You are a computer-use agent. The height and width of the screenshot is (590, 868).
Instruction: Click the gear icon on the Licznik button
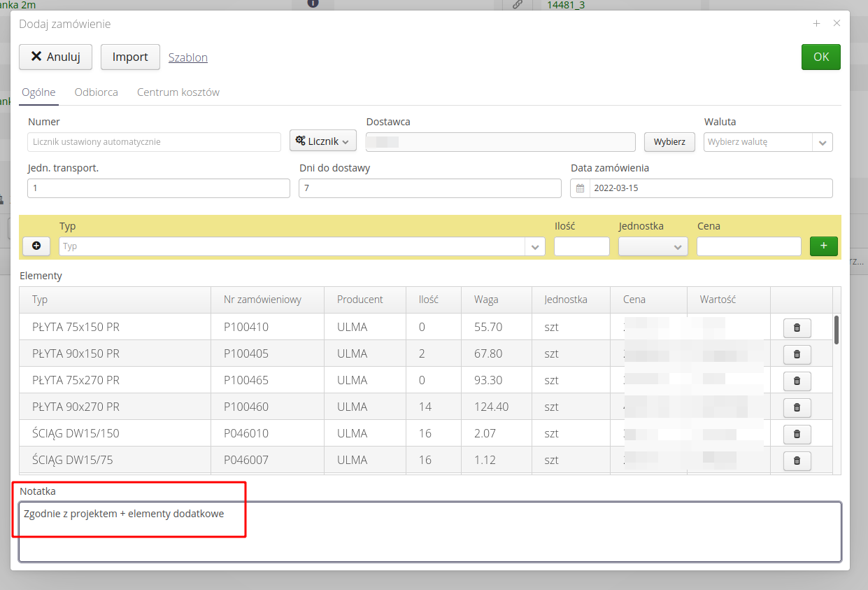click(306, 140)
